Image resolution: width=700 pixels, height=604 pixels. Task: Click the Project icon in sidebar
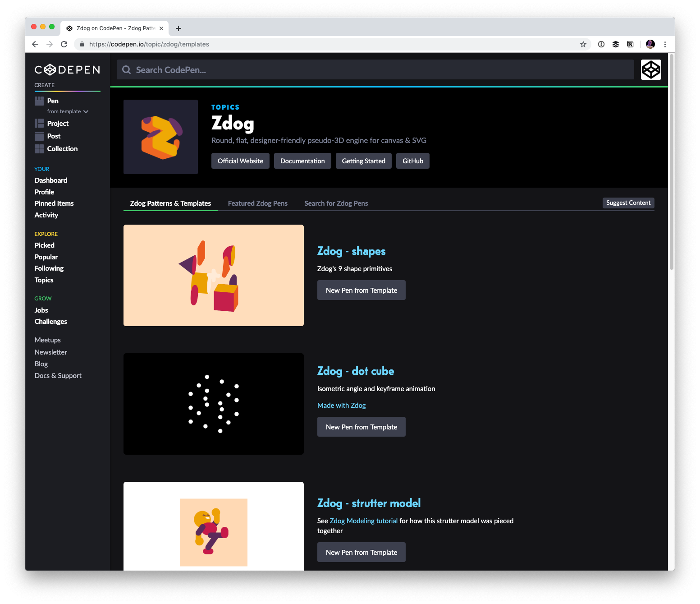[39, 123]
